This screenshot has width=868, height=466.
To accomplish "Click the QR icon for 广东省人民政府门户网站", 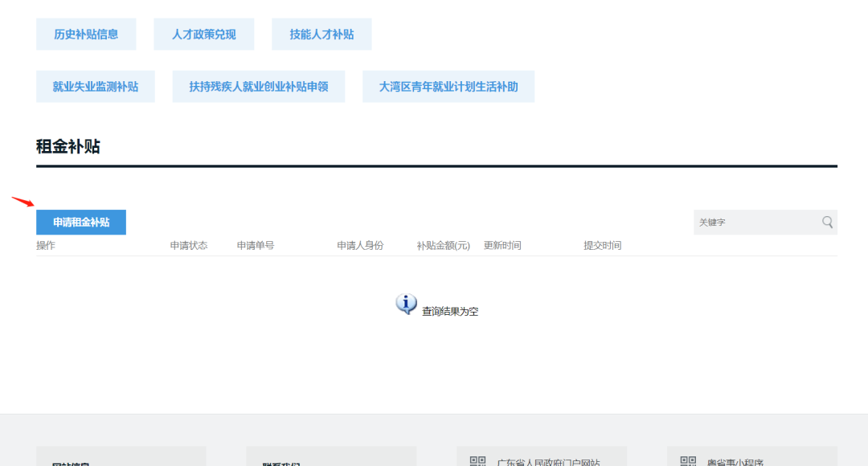I will [477, 461].
